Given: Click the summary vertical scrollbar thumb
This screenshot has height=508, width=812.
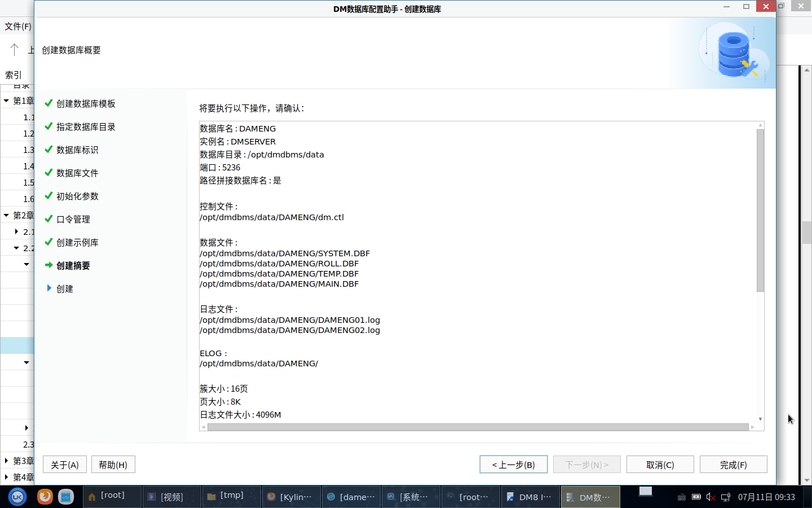Looking at the screenshot, I should coord(760,210).
